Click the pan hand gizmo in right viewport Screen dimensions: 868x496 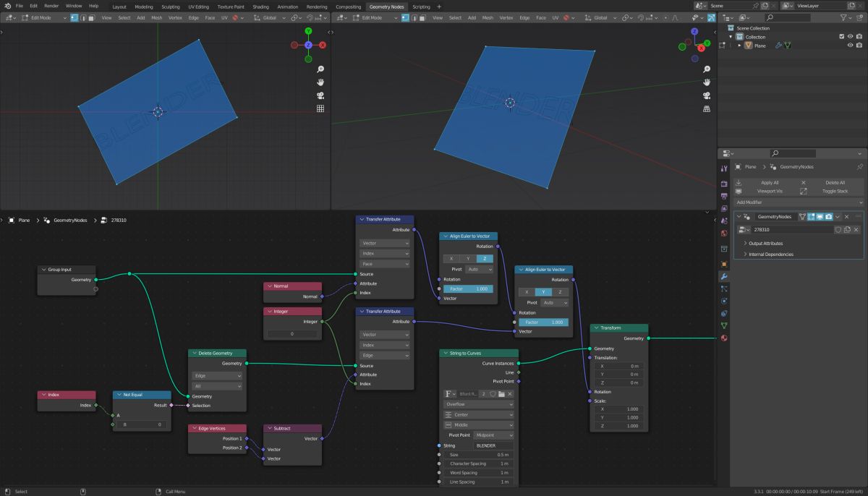tap(707, 82)
